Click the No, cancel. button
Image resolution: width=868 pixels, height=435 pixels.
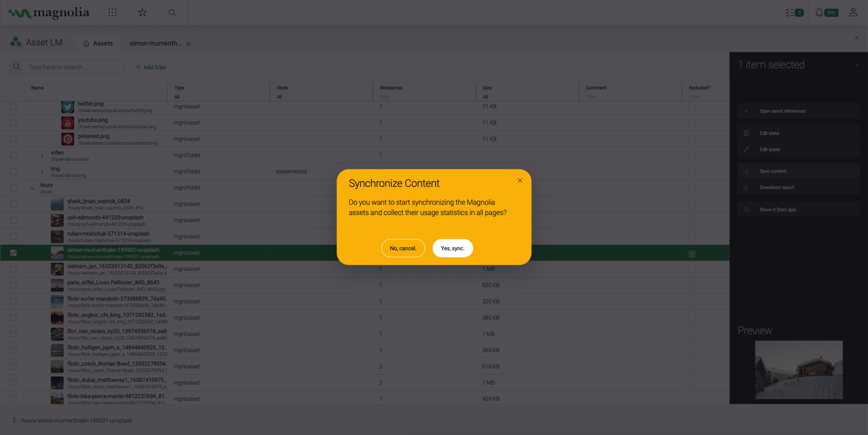(x=403, y=248)
